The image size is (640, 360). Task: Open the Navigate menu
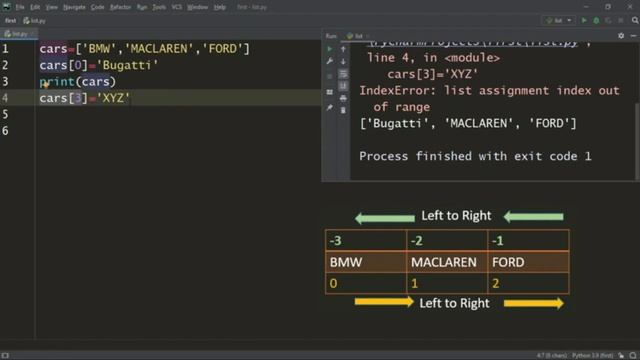[74, 7]
